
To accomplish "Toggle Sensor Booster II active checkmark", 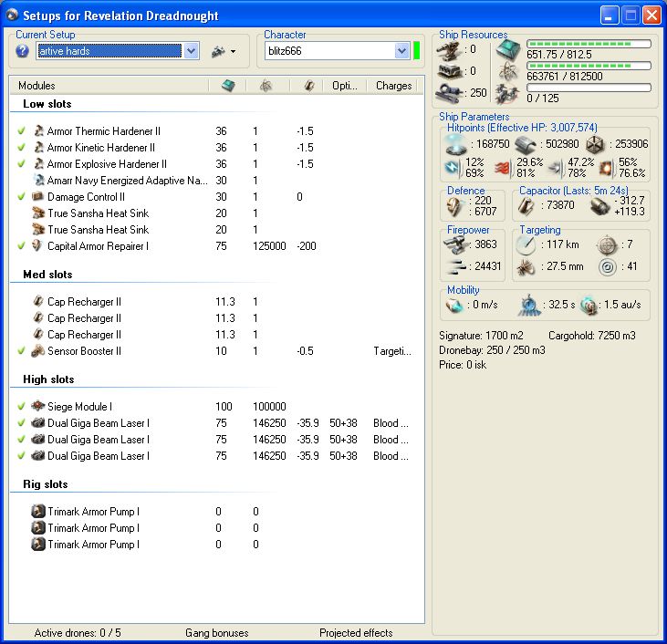I will coord(21,351).
